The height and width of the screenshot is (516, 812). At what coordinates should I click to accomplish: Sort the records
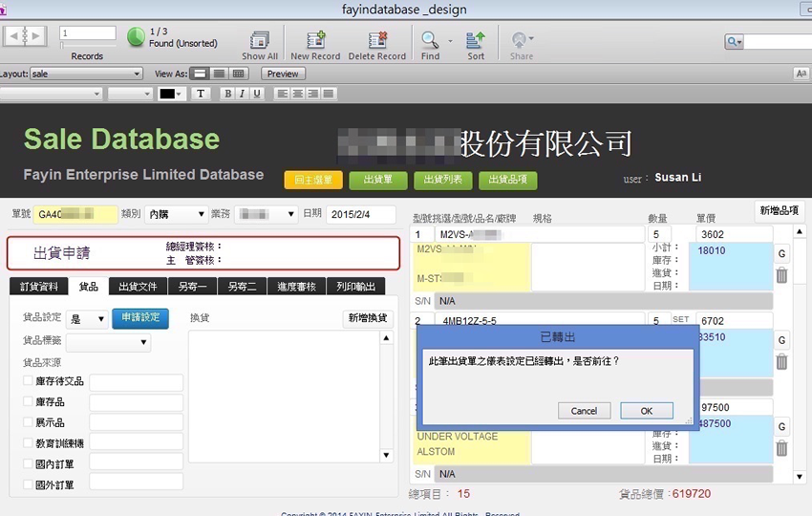point(476,40)
